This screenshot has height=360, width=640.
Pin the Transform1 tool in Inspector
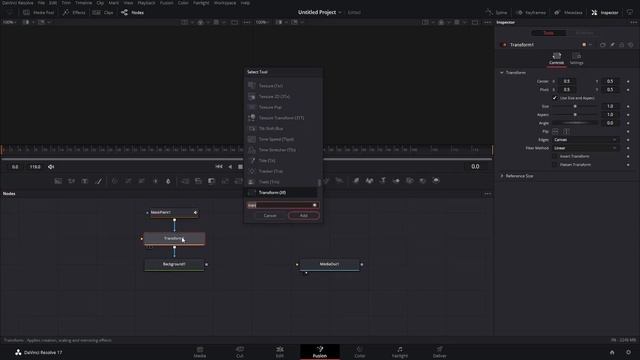(612, 44)
